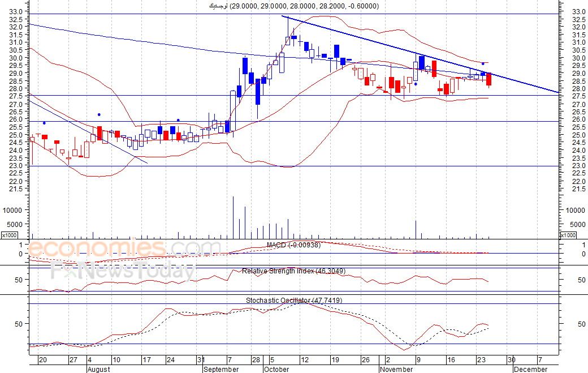Click the 30.0 value on right price axis

point(578,58)
